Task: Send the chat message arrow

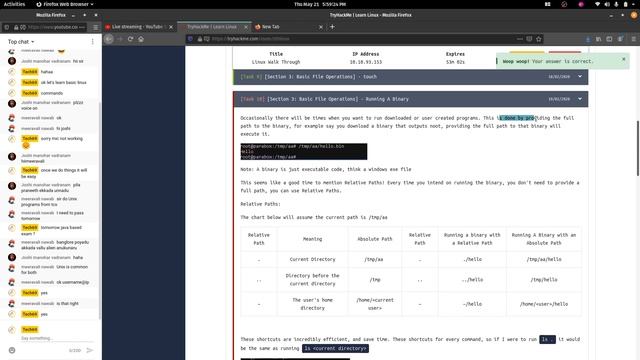Action: tap(90, 350)
